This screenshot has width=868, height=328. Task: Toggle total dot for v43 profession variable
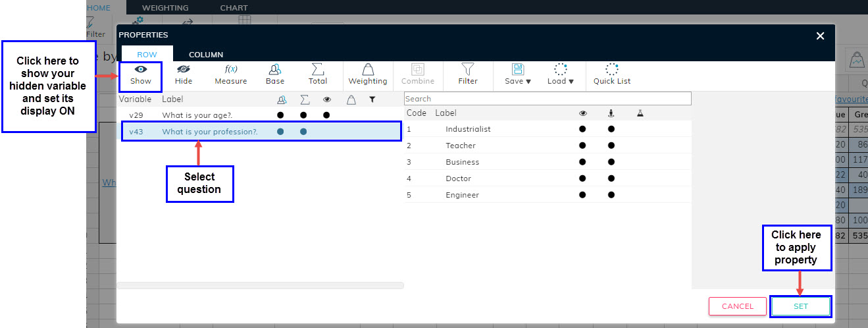(x=303, y=132)
